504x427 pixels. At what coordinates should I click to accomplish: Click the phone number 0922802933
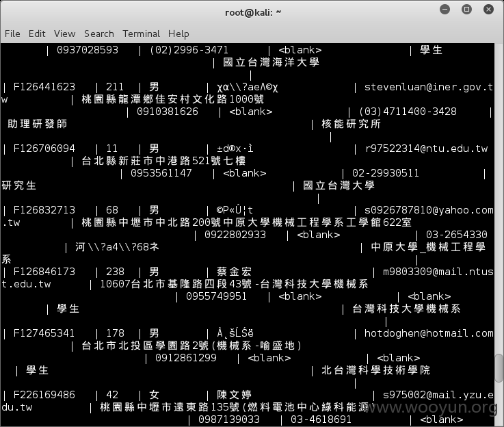235,235
